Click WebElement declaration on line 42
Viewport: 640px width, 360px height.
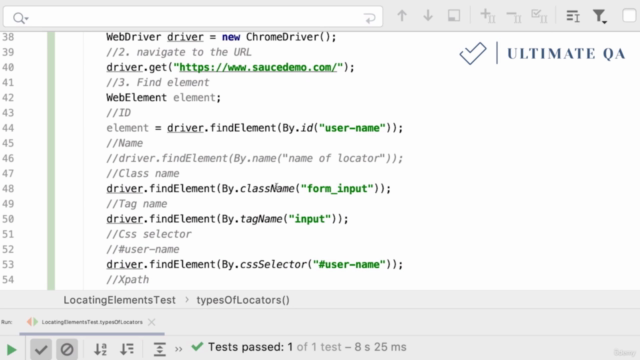click(163, 98)
